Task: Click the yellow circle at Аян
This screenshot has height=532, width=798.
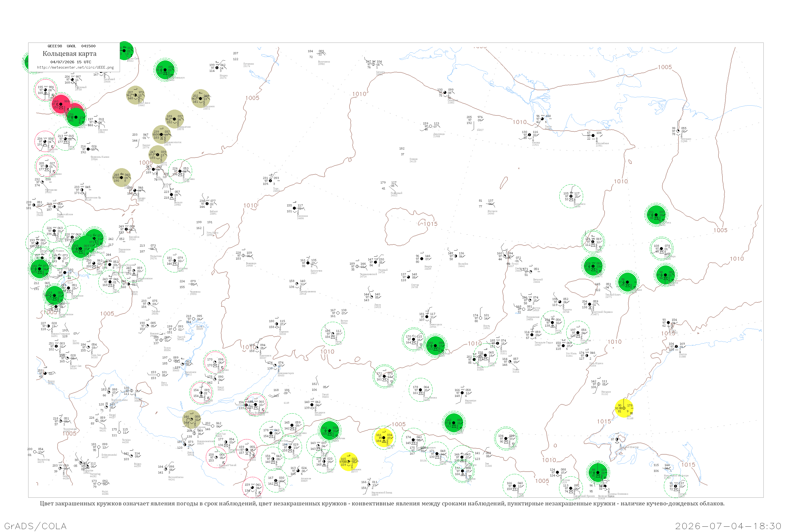Action: tap(624, 408)
